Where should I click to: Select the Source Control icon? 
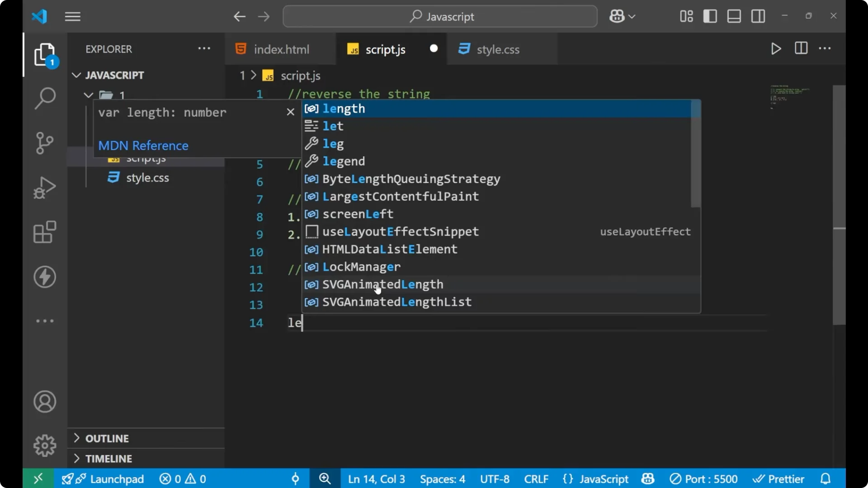[44, 143]
